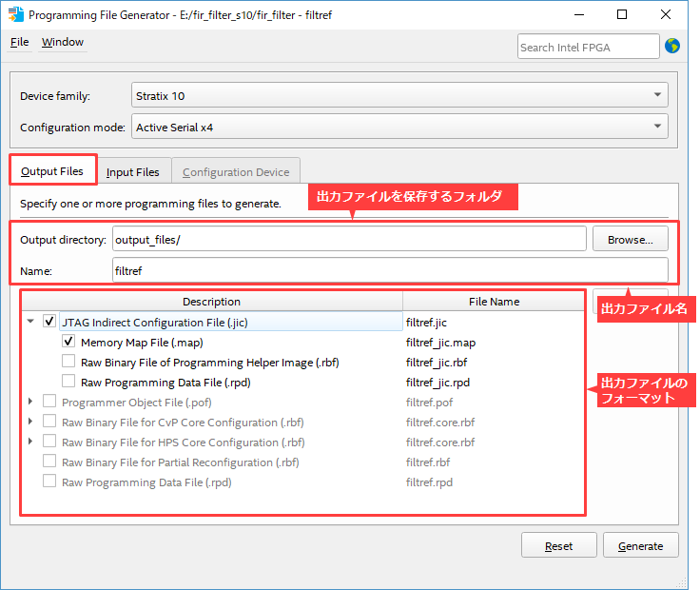Open the Device family dropdown

point(399,95)
